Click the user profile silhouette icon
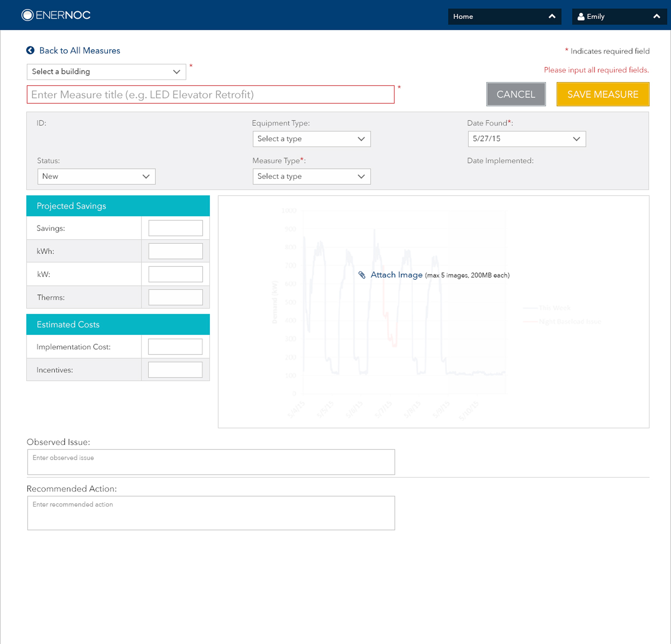The width and height of the screenshot is (671, 644). coord(581,16)
